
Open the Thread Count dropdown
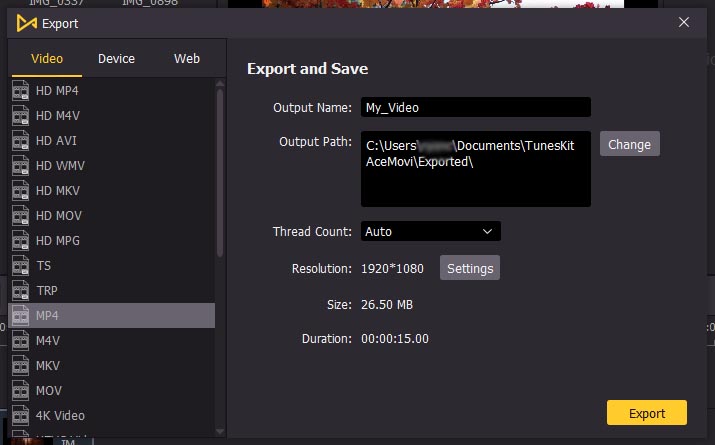(430, 231)
